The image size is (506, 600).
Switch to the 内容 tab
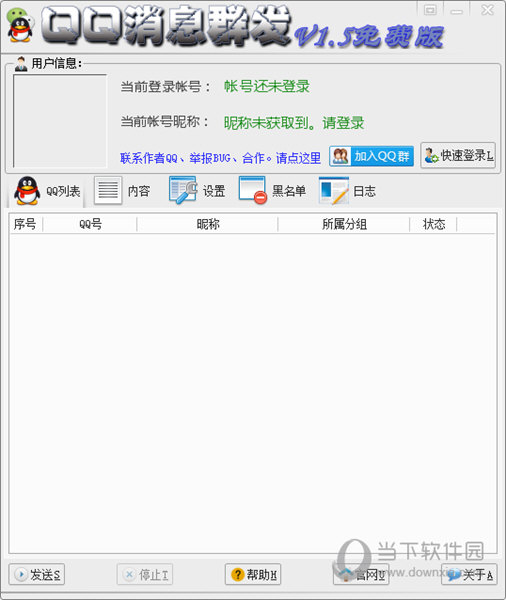click(x=122, y=191)
